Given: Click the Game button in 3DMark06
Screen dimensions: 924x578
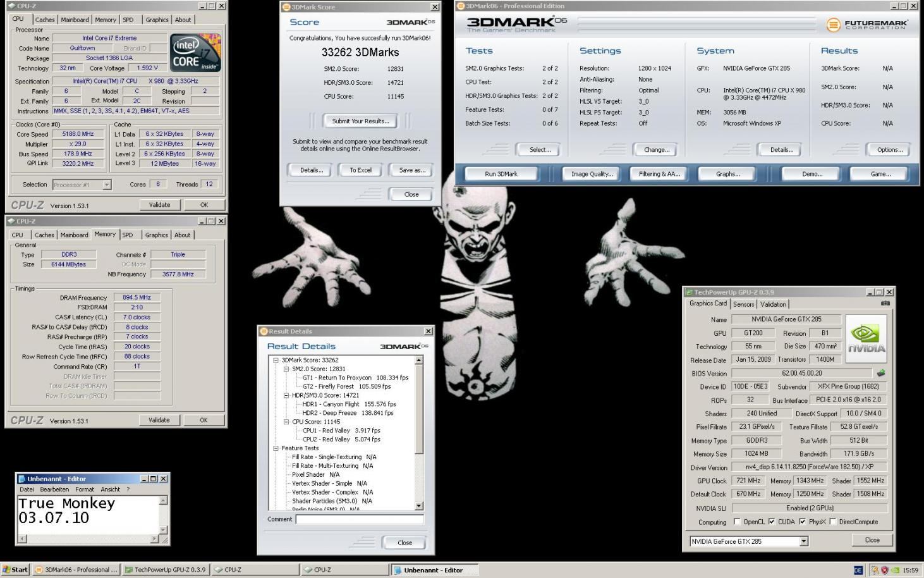Looking at the screenshot, I should point(880,174).
